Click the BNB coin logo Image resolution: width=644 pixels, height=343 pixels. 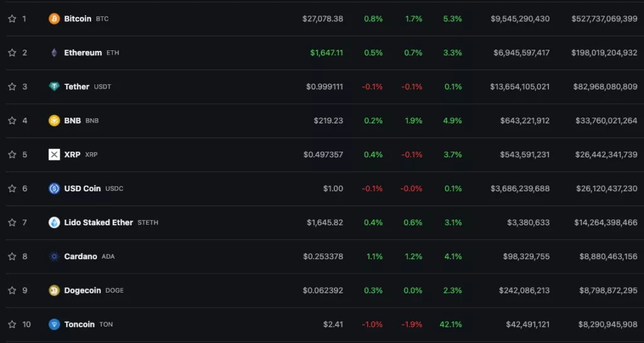coord(54,121)
